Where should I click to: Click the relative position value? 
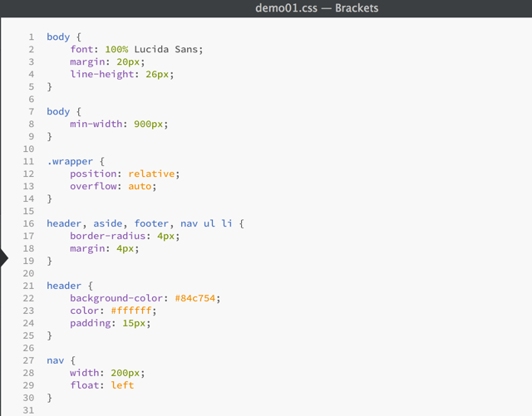click(151, 174)
